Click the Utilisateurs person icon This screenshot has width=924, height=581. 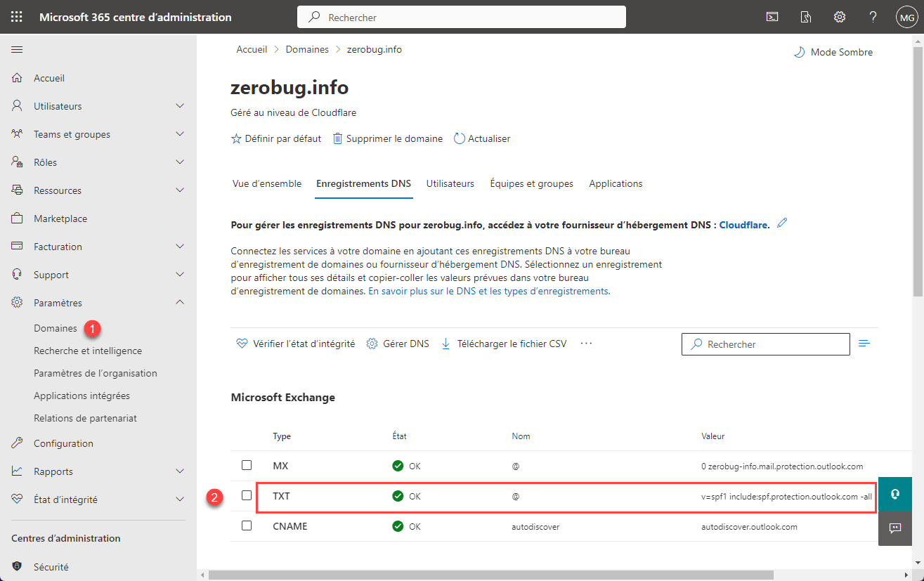click(18, 106)
